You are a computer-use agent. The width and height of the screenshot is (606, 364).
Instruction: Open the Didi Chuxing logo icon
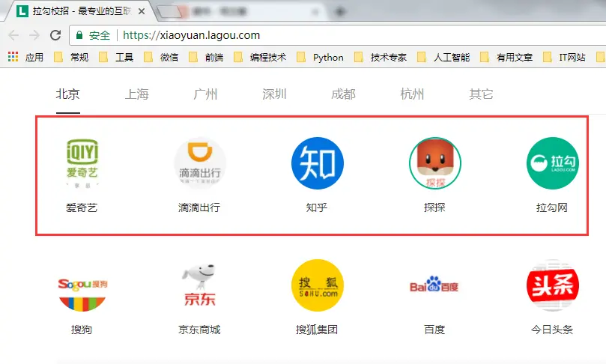pyautogui.click(x=200, y=163)
